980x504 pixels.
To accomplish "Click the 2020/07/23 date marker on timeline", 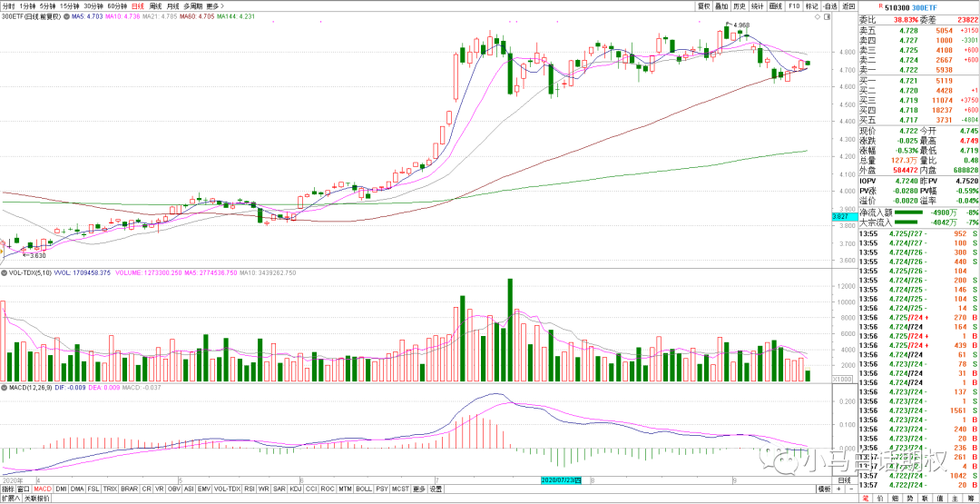I will pyautogui.click(x=561, y=479).
